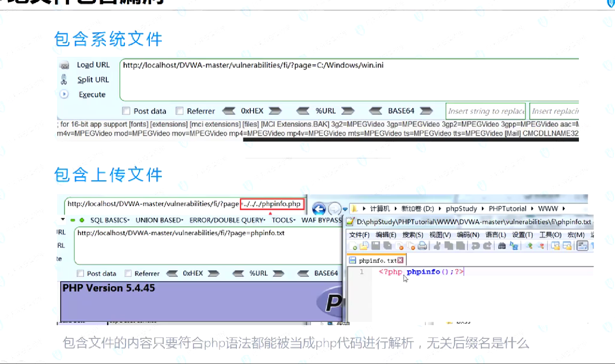The image size is (615, 364).
Task: Click the Replace icon in Notepad++ toolbar
Action: 514,245
